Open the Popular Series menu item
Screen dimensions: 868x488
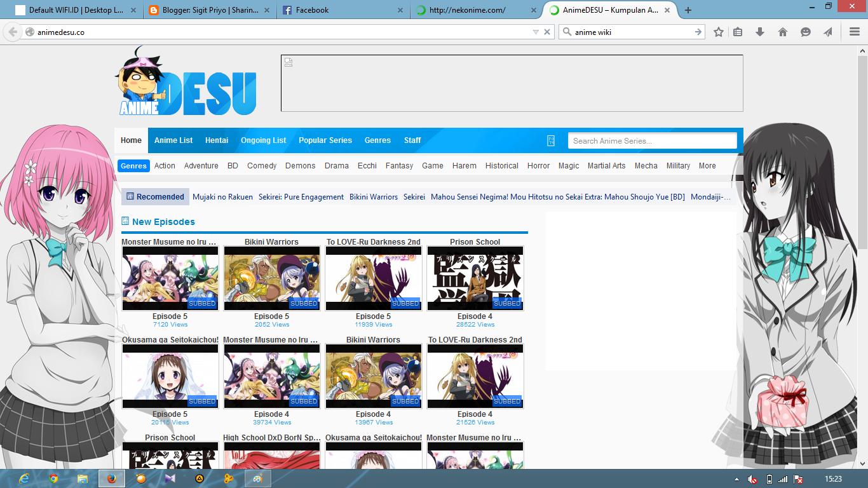[x=325, y=140]
